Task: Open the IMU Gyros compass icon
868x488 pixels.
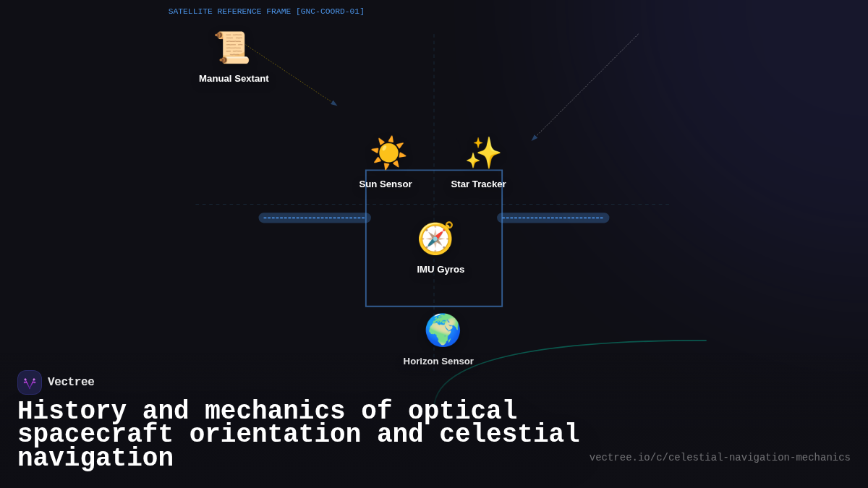Action: pos(435,238)
